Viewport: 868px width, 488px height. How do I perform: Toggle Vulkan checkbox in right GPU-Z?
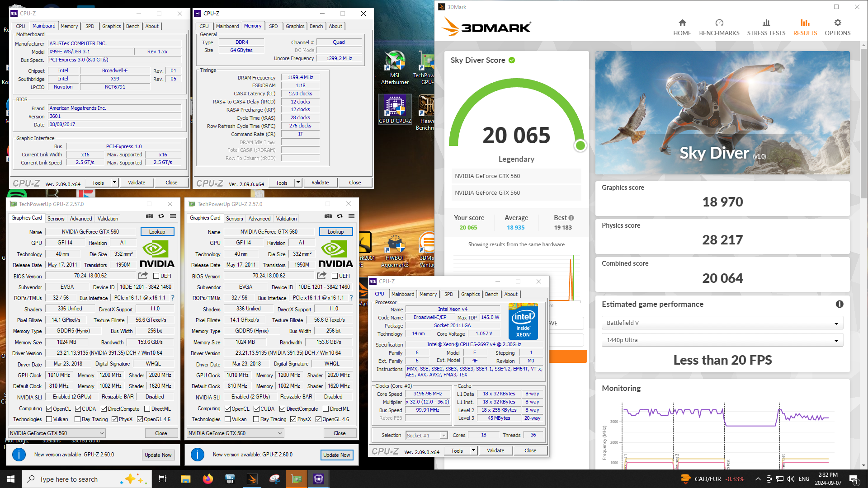(x=228, y=419)
